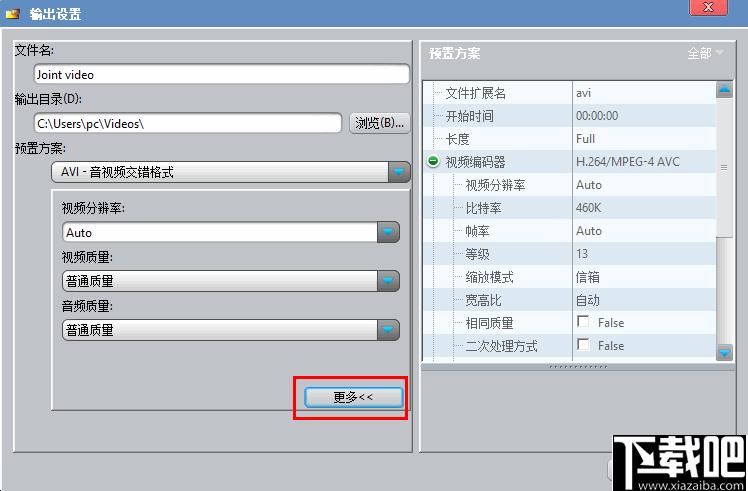Select the 等级 row
The height and width of the screenshot is (491, 748).
pos(570,254)
